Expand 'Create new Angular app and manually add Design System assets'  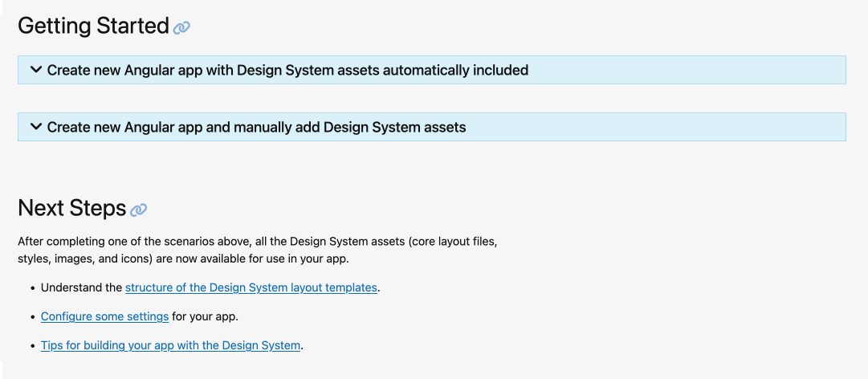[256, 127]
